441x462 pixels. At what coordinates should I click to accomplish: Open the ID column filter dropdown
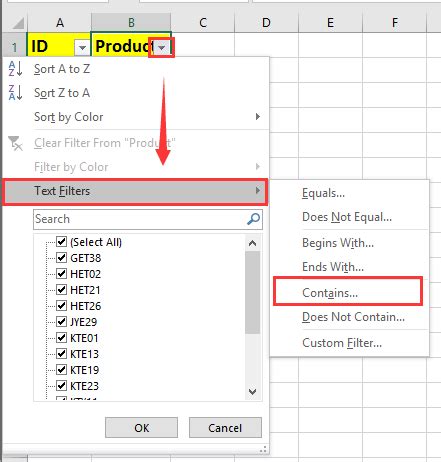click(x=82, y=48)
